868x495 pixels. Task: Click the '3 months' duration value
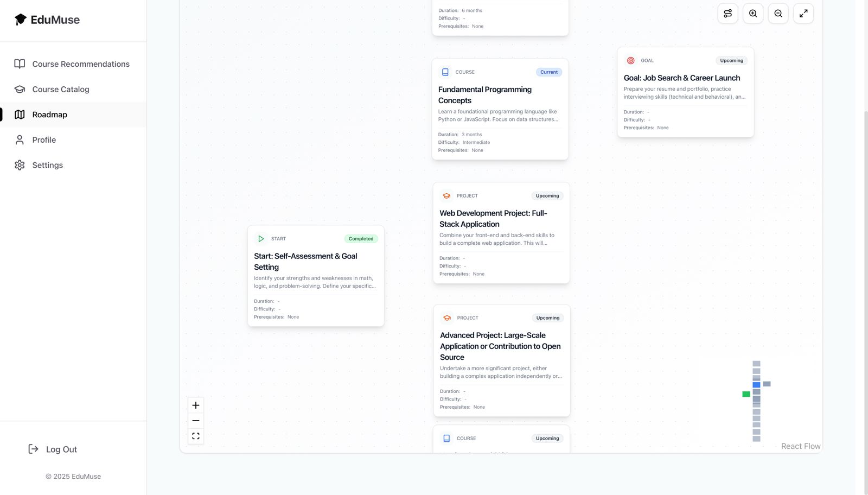click(x=472, y=135)
